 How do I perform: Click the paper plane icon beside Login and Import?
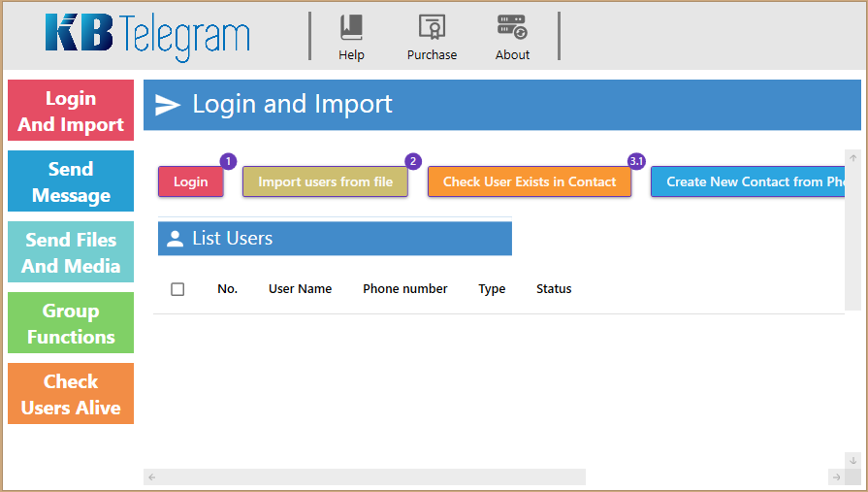167,105
